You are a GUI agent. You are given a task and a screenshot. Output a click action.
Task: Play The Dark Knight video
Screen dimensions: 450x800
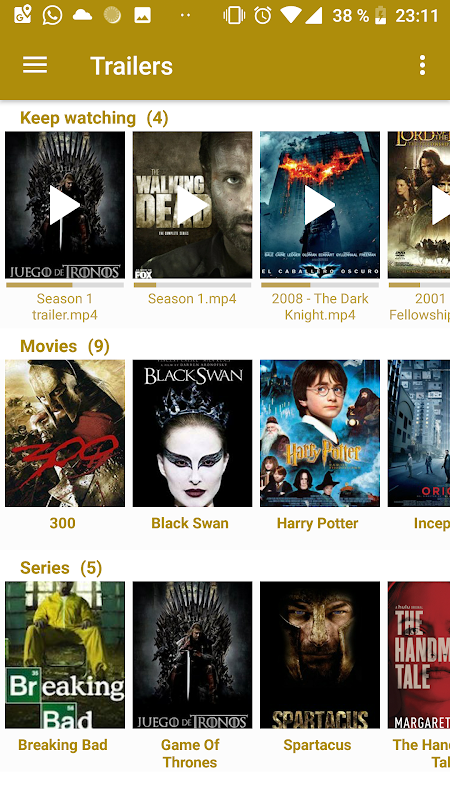320,205
